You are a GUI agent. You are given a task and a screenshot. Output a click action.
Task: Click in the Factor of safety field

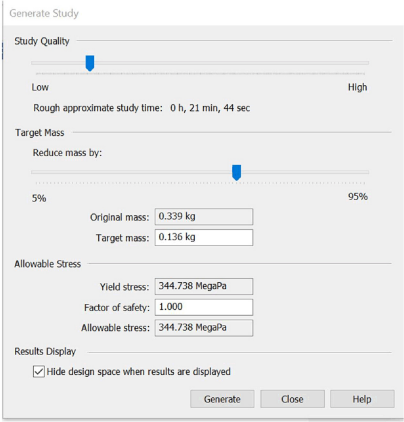204,307
